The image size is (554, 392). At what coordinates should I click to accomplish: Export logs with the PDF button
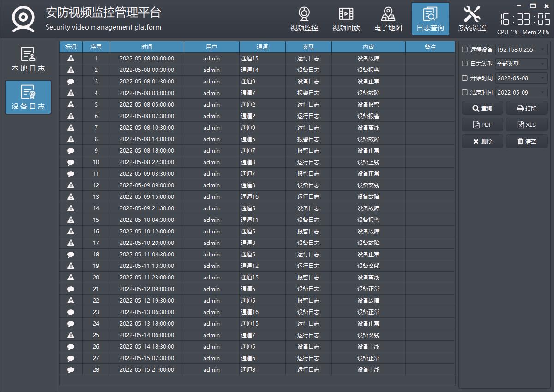[x=482, y=125]
